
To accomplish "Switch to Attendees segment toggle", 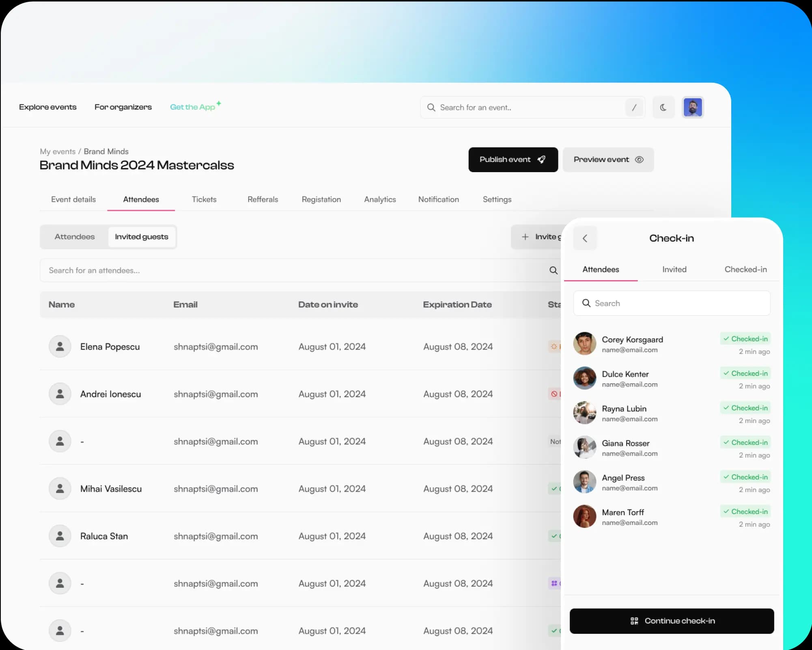I will 75,237.
